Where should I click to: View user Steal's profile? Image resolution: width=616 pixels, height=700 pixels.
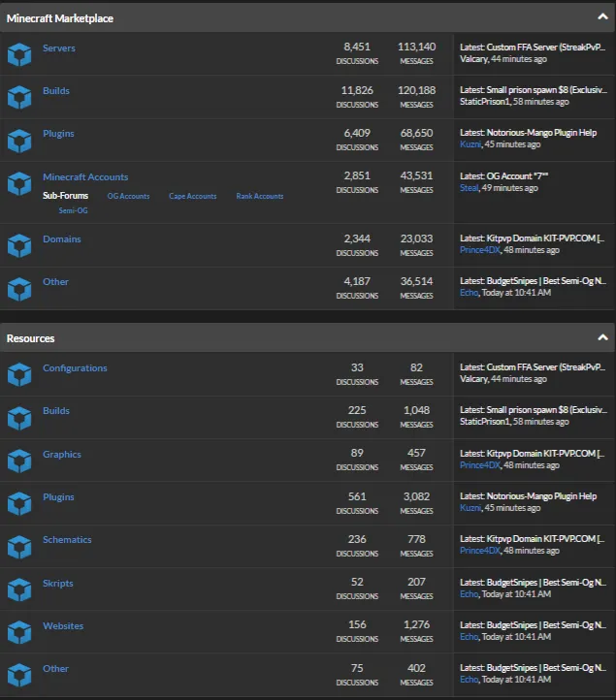pyautogui.click(x=470, y=188)
